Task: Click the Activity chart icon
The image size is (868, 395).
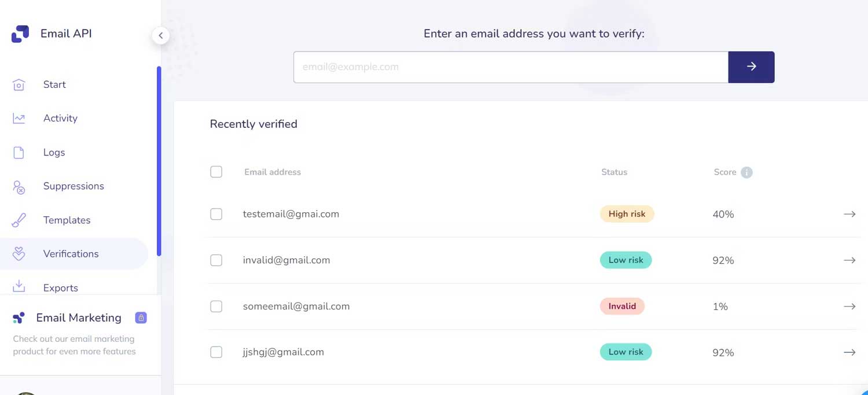Action: click(x=19, y=119)
